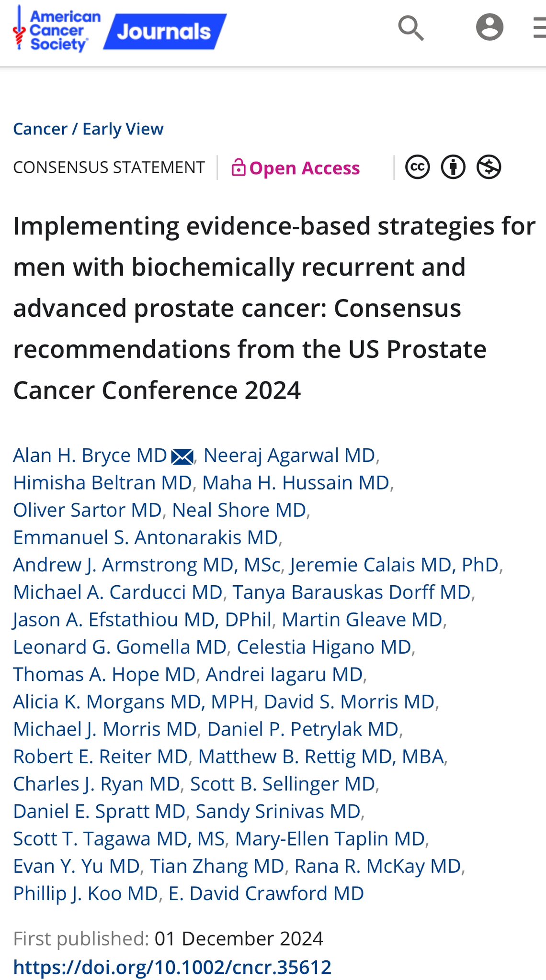546x980 pixels.
Task: Click the Creative Commons CC icon
Action: click(418, 167)
